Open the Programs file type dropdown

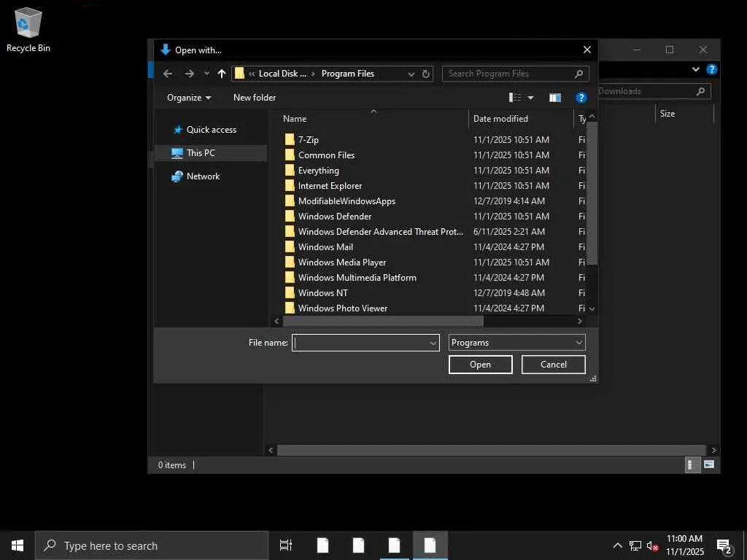point(517,343)
